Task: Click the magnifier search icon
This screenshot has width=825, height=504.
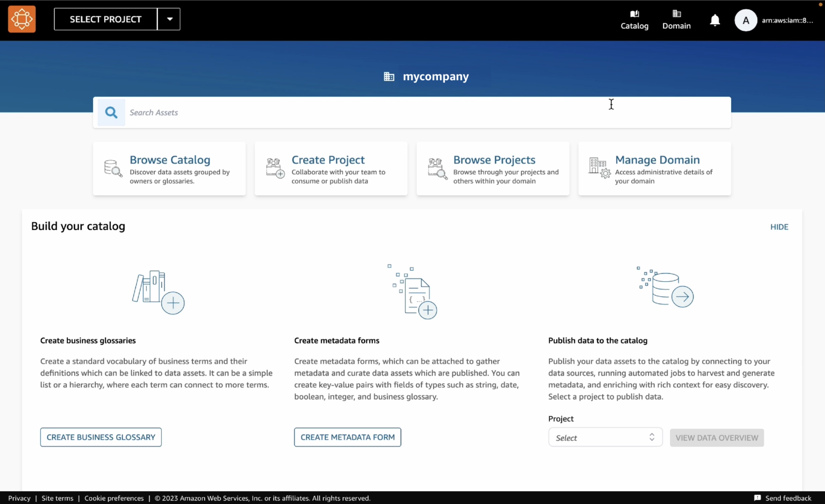Action: [x=111, y=112]
